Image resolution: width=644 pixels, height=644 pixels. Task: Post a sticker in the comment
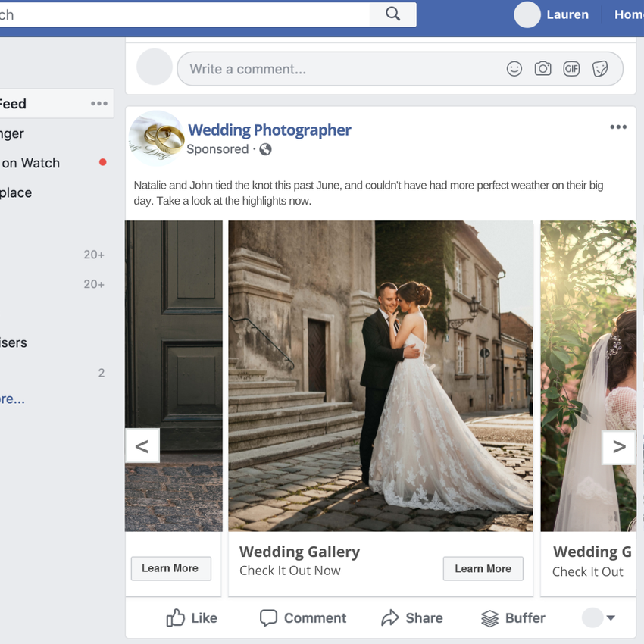(x=600, y=69)
